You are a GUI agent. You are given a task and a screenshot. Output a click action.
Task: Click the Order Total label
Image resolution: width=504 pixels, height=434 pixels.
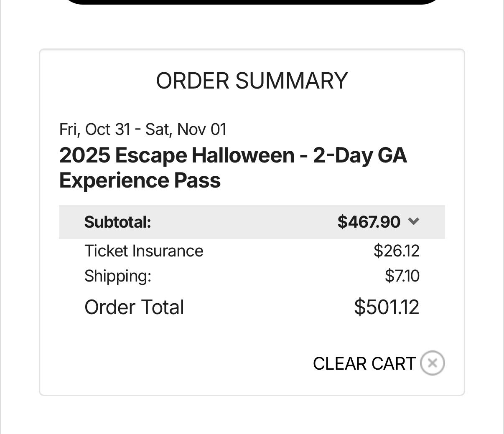[134, 307]
